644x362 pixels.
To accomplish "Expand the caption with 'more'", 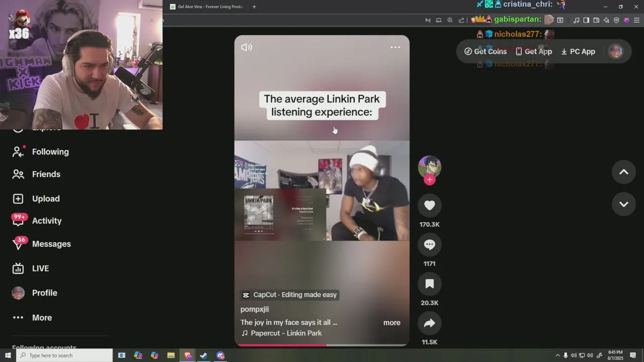I will click(x=392, y=323).
